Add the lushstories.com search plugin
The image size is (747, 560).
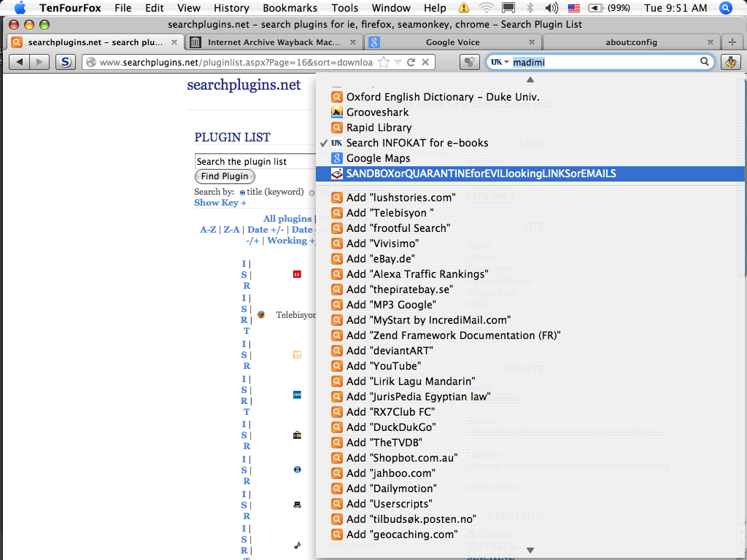530,198
